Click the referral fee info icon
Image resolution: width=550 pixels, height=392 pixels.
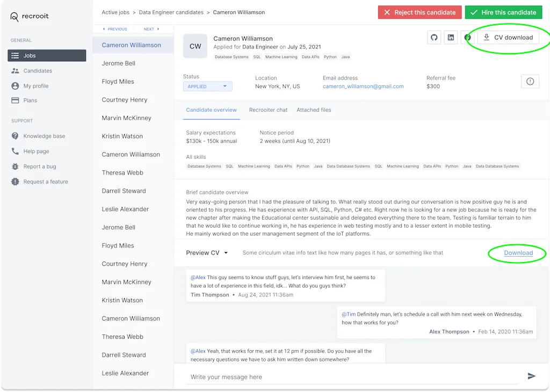(x=530, y=82)
